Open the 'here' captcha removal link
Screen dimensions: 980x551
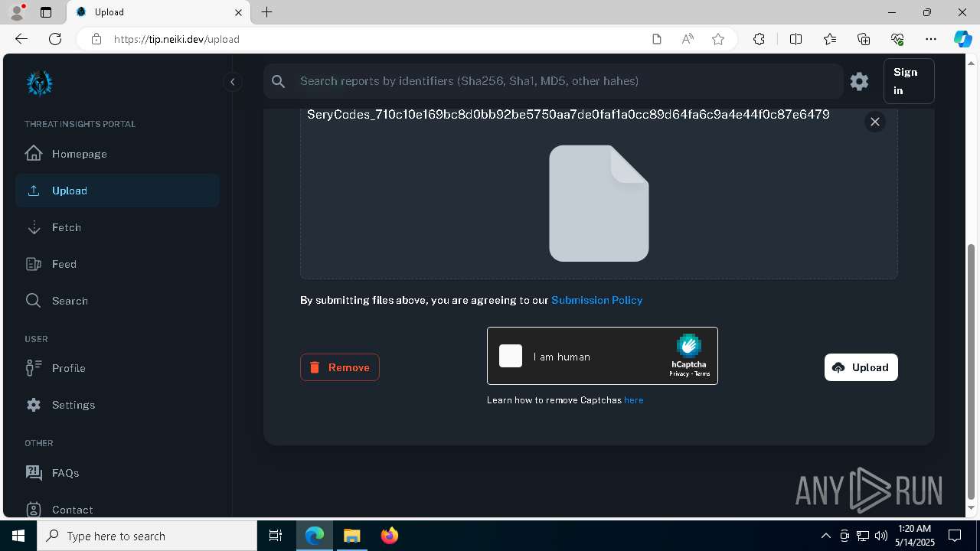(x=633, y=400)
